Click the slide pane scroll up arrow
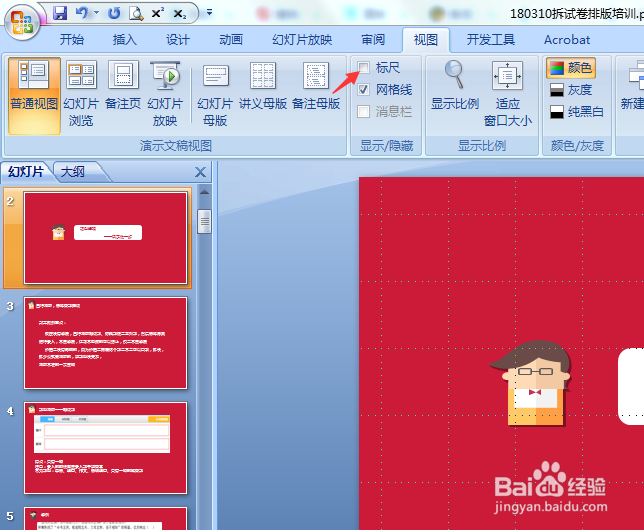Screen dimensions: 644x530 [x=205, y=192]
